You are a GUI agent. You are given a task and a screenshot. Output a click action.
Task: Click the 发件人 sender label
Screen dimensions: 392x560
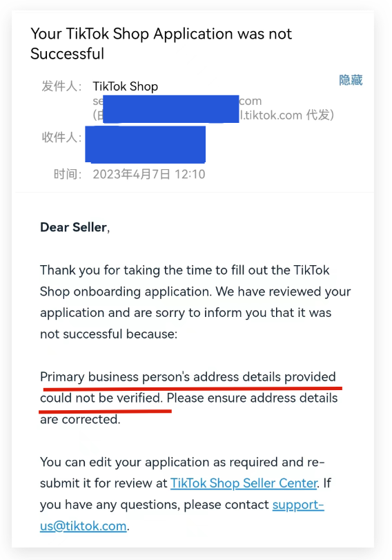pos(61,86)
